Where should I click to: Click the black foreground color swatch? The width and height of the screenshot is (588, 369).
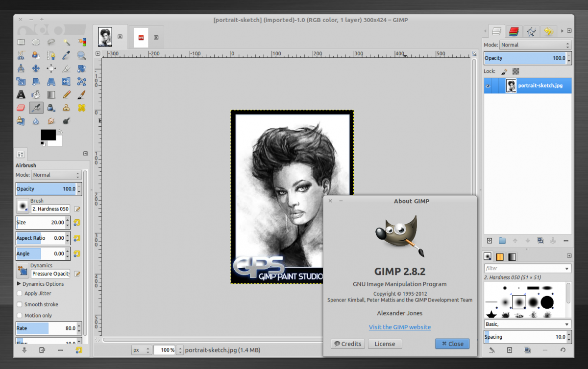[48, 135]
